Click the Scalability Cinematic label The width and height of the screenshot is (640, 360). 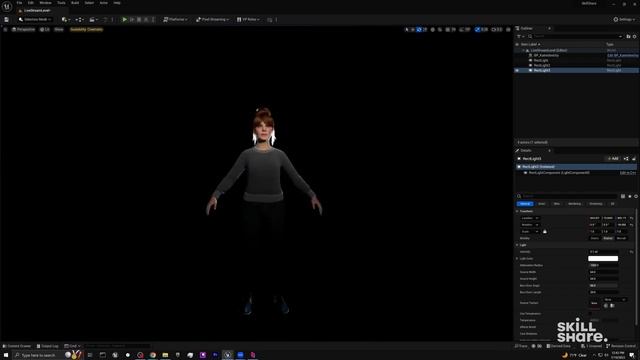click(x=86, y=30)
